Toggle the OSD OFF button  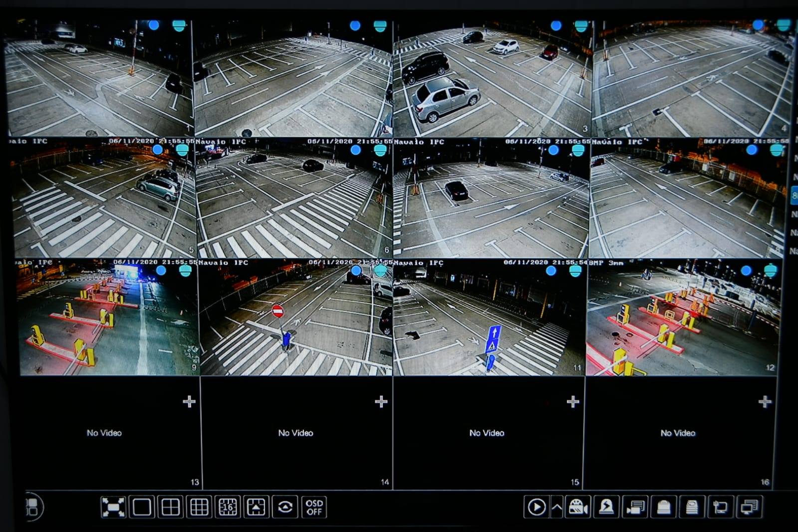314,508
